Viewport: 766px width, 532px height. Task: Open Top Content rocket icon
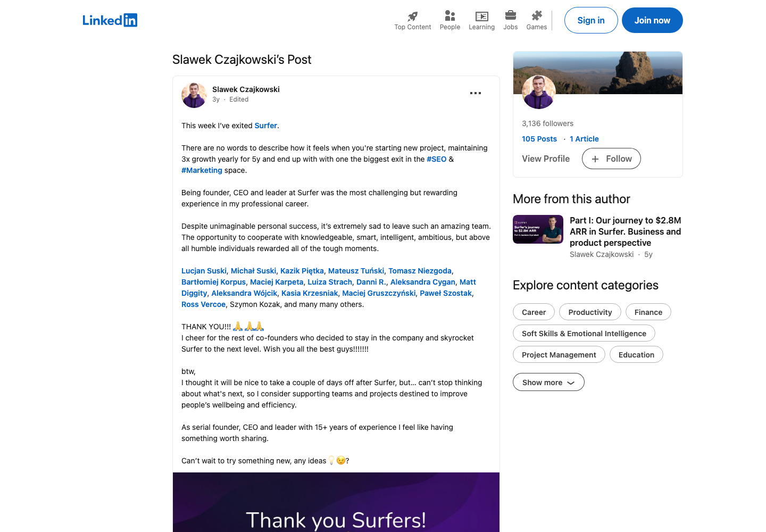(413, 16)
